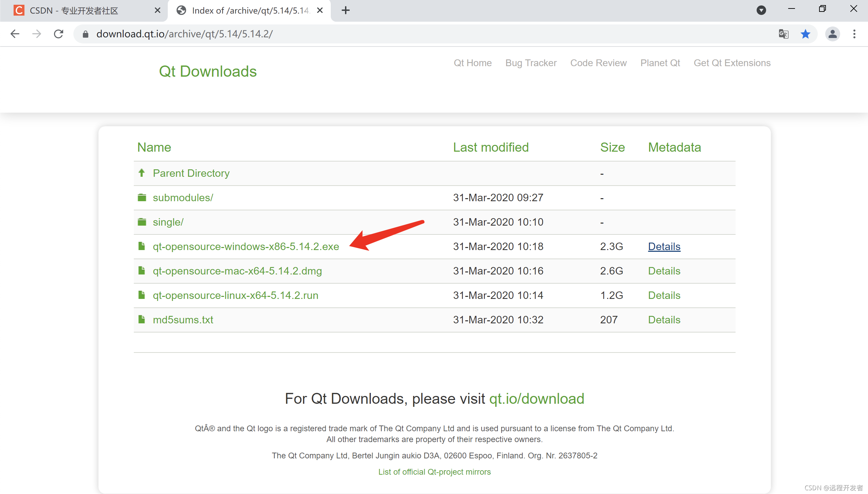Image resolution: width=868 pixels, height=494 pixels.
Task: Open tab search dropdown arrow
Action: pos(761,10)
